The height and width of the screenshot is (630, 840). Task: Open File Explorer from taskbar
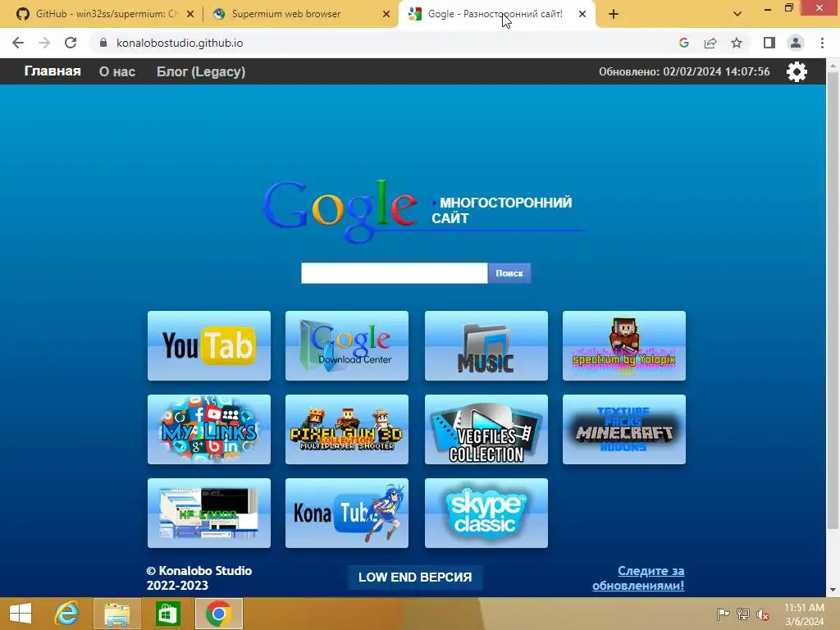click(116, 614)
